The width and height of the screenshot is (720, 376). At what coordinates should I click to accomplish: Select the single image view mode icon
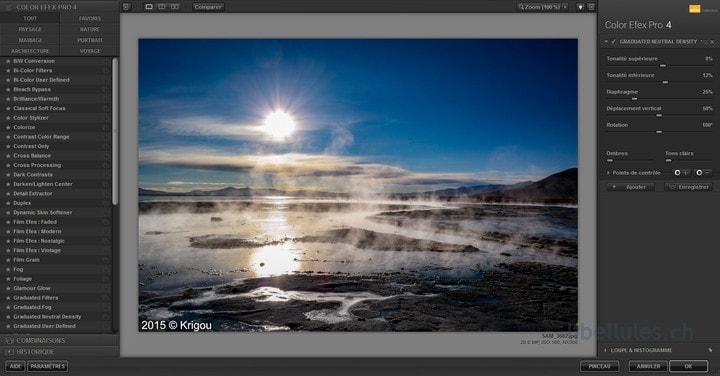tap(149, 7)
